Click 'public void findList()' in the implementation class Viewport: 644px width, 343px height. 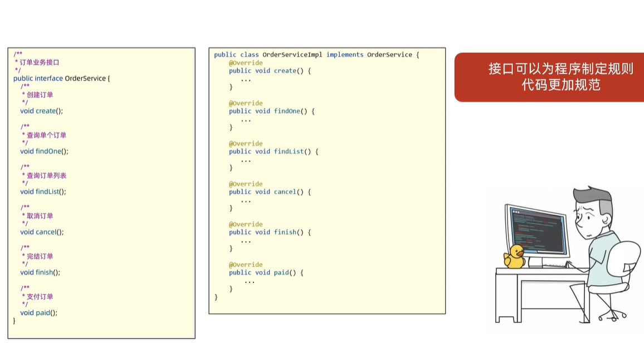274,151
